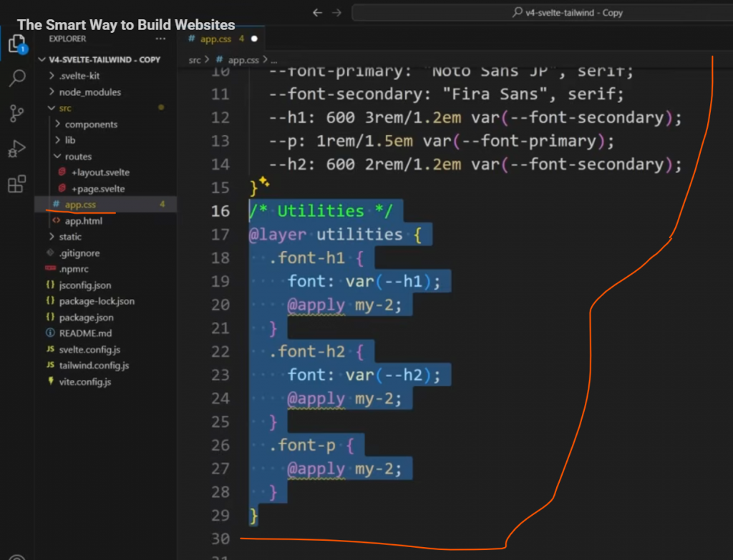The image size is (733, 560).
Task: Click the sparkle AI icon on line 15
Action: (263, 182)
